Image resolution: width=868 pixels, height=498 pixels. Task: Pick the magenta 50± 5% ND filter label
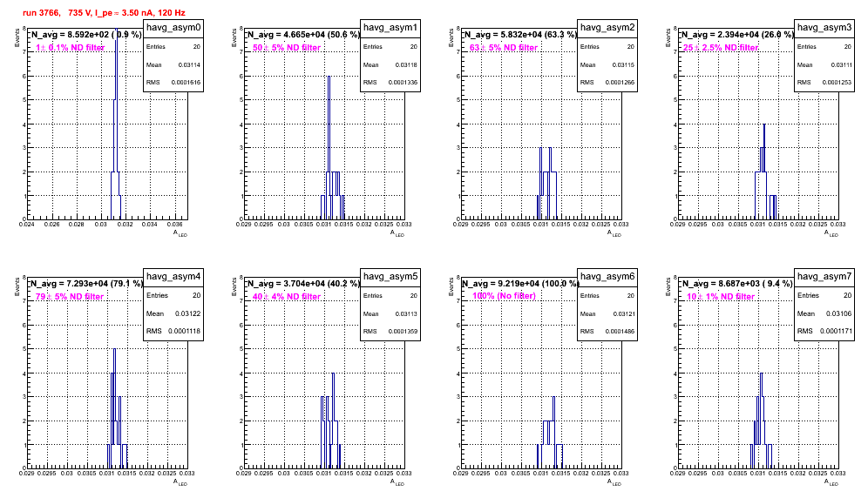(287, 48)
